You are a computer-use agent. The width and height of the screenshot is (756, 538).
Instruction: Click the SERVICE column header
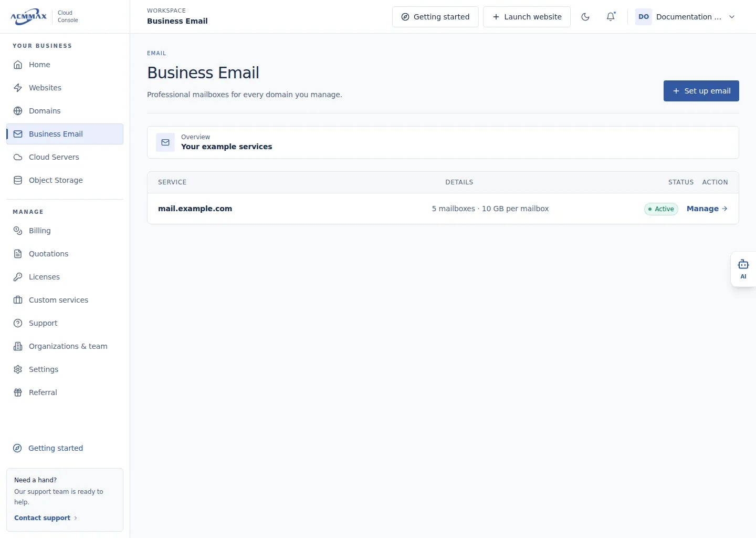coord(172,182)
